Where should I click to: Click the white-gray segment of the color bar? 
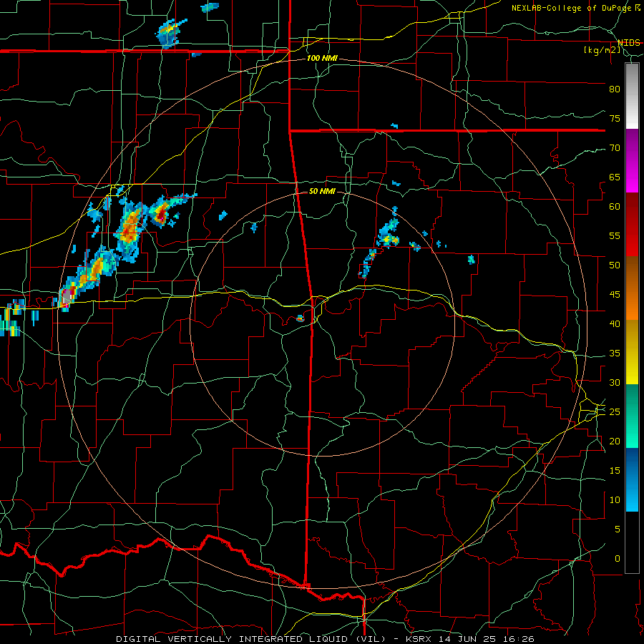(632, 96)
